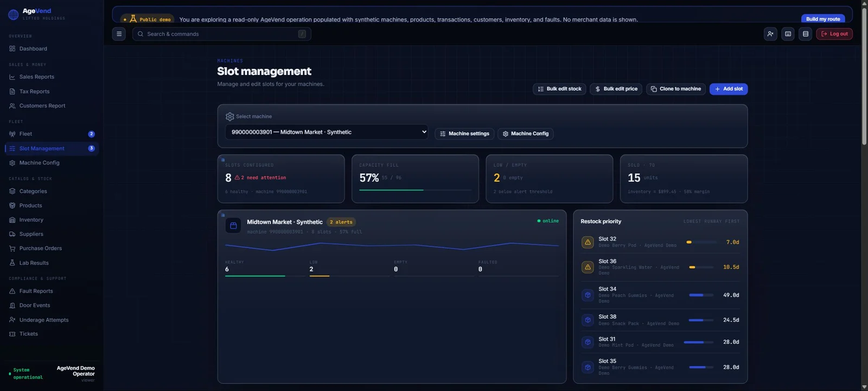Click the Healthy count green bar
This screenshot has width=868, height=391.
click(x=255, y=276)
